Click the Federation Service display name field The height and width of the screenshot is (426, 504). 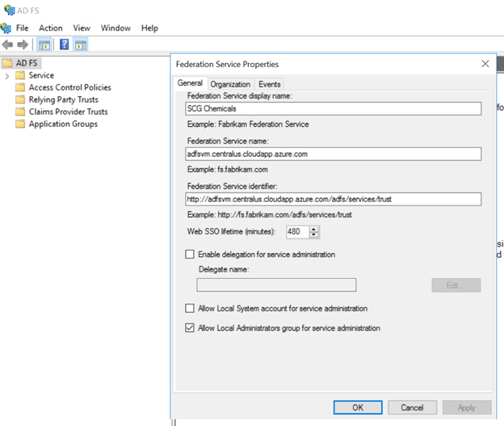[x=334, y=109]
